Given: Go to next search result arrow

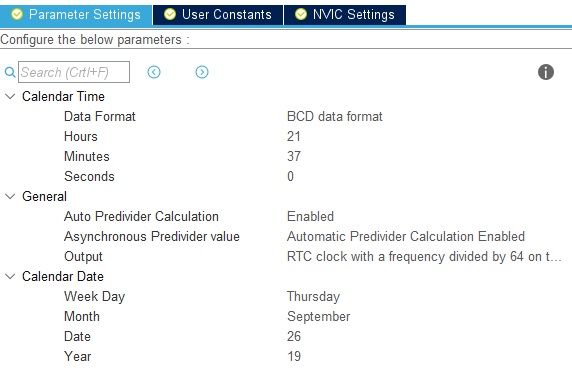Looking at the screenshot, I should click(202, 72).
